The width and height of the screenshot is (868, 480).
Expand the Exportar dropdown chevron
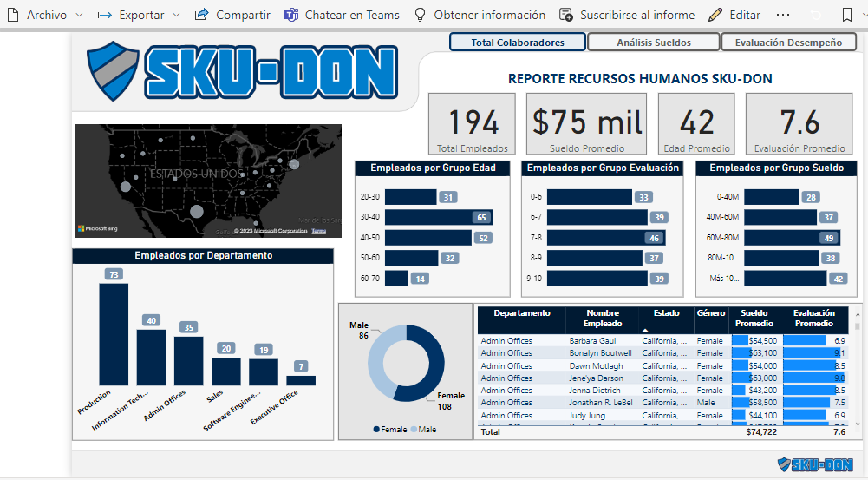click(x=176, y=15)
